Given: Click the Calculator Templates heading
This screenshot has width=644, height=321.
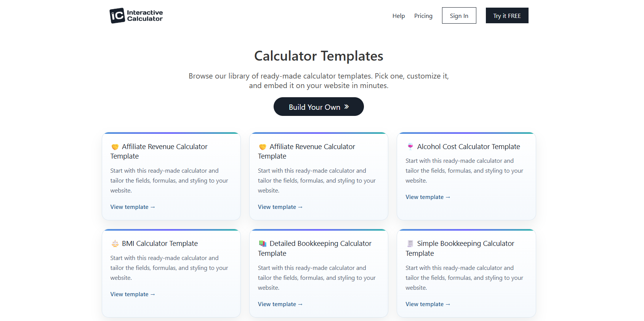Looking at the screenshot, I should pyautogui.click(x=319, y=56).
